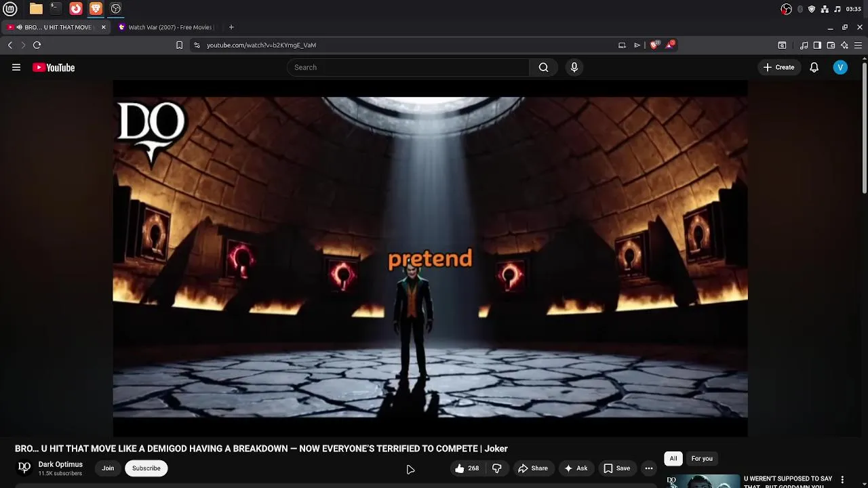Launch the Terminal from the panel

point(56,9)
